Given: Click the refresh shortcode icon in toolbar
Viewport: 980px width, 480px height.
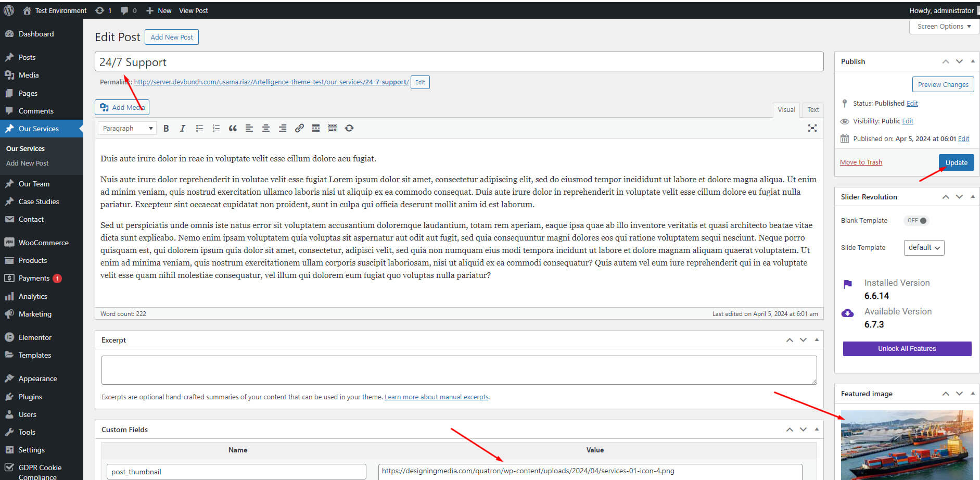Looking at the screenshot, I should [x=349, y=128].
